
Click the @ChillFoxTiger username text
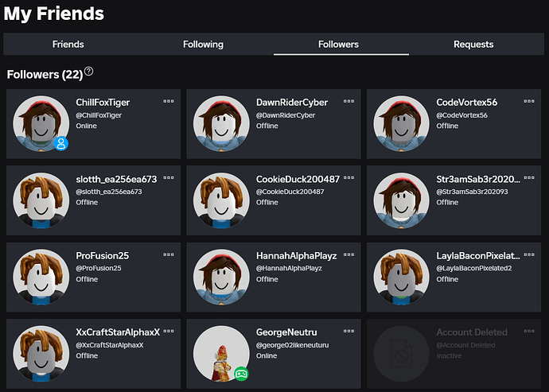click(x=99, y=115)
